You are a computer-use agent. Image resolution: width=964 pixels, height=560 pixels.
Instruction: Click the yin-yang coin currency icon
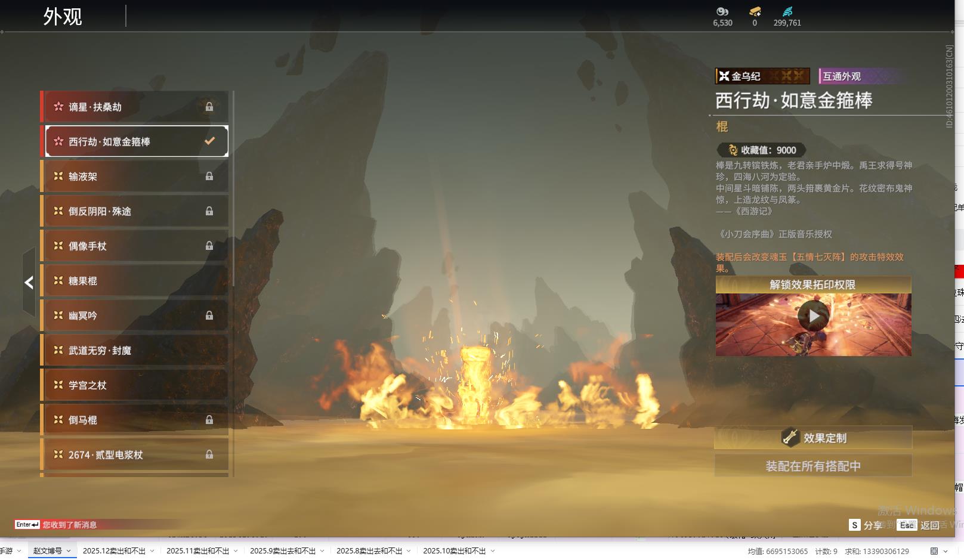click(x=722, y=11)
